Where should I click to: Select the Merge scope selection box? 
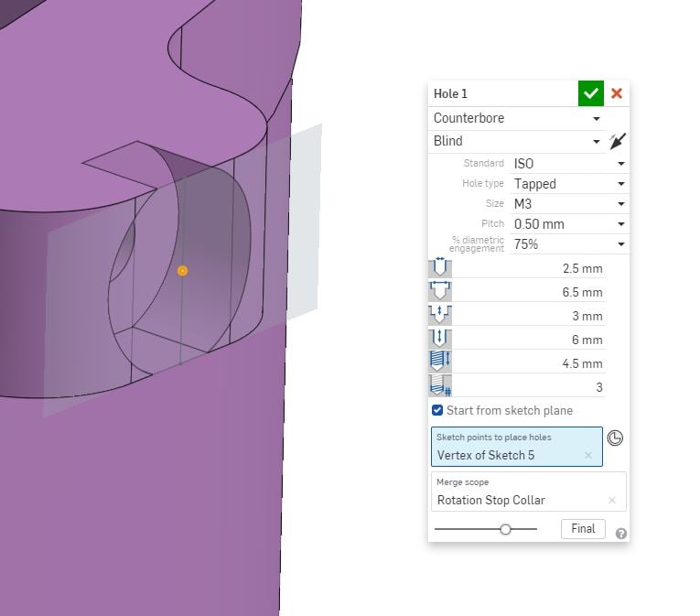click(529, 492)
